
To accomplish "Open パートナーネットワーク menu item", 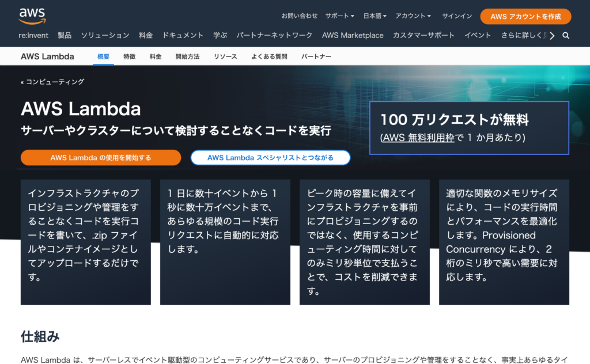I will pyautogui.click(x=274, y=36).
